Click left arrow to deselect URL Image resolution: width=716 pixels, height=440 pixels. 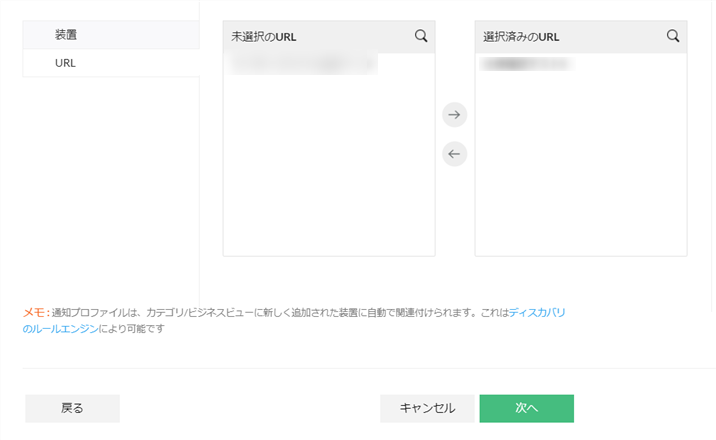coord(455,154)
